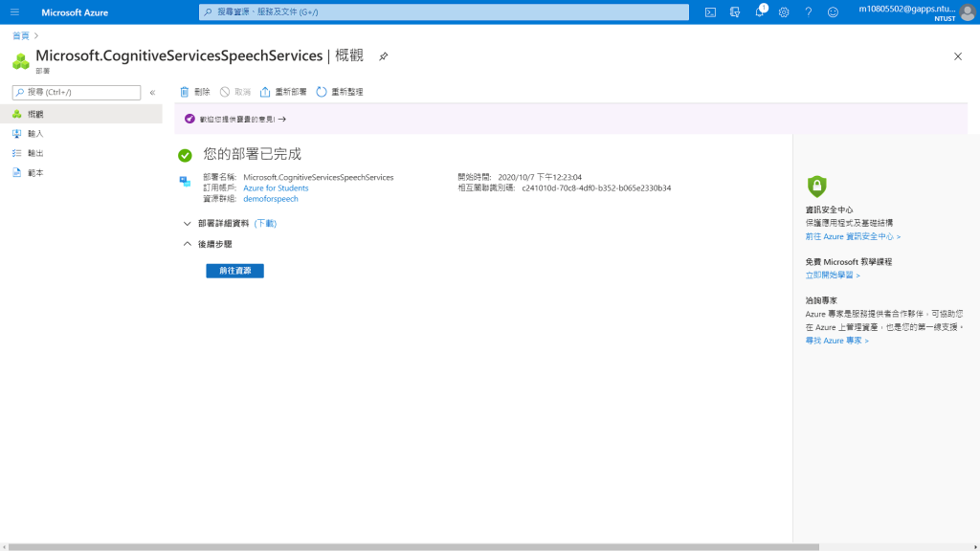980x551 pixels.
Task: Click the 前往資源 go to resource button
Action: tap(235, 271)
